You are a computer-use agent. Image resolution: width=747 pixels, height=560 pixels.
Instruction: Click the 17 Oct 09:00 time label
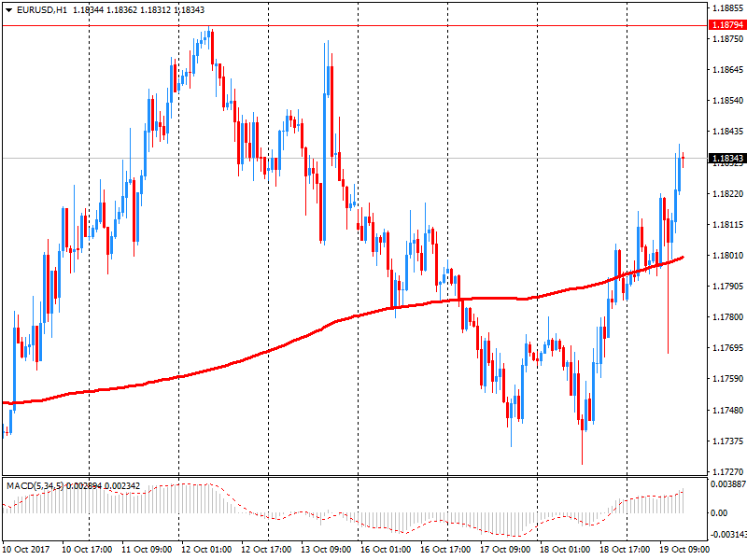pos(505,550)
